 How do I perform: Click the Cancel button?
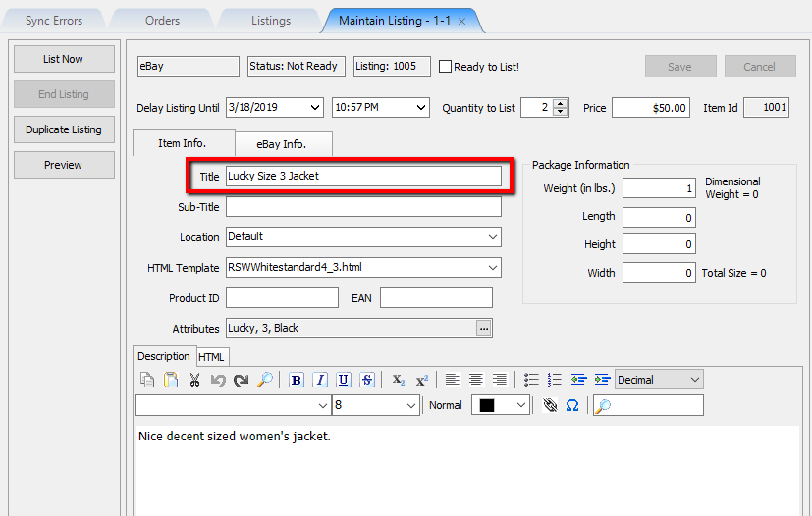pyautogui.click(x=760, y=67)
